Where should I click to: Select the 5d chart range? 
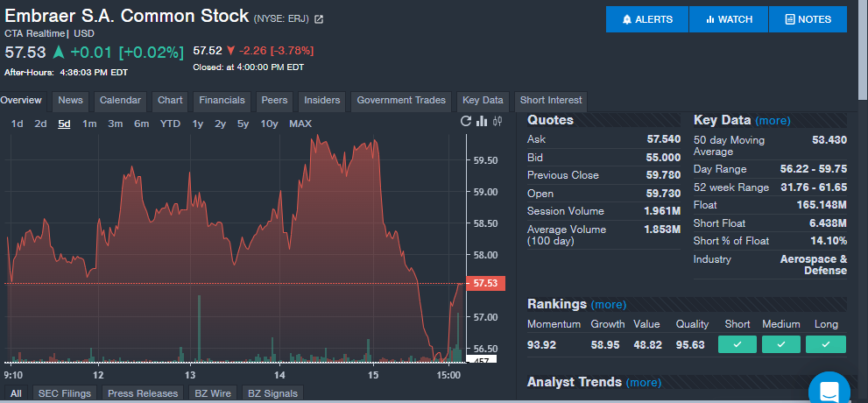[x=64, y=124]
